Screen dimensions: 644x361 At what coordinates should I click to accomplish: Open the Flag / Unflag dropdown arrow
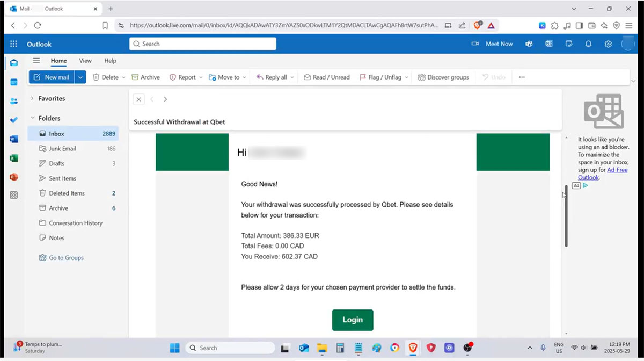[x=406, y=77]
